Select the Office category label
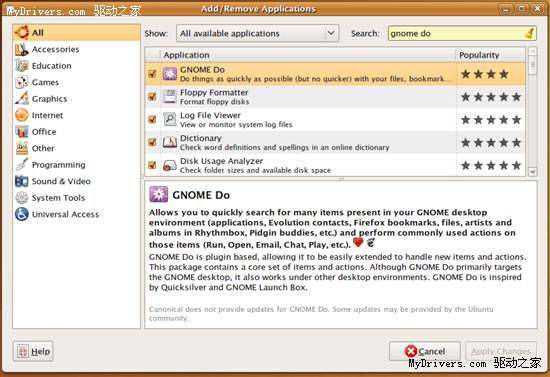Screen dimensions: 550x377 [x=44, y=132]
